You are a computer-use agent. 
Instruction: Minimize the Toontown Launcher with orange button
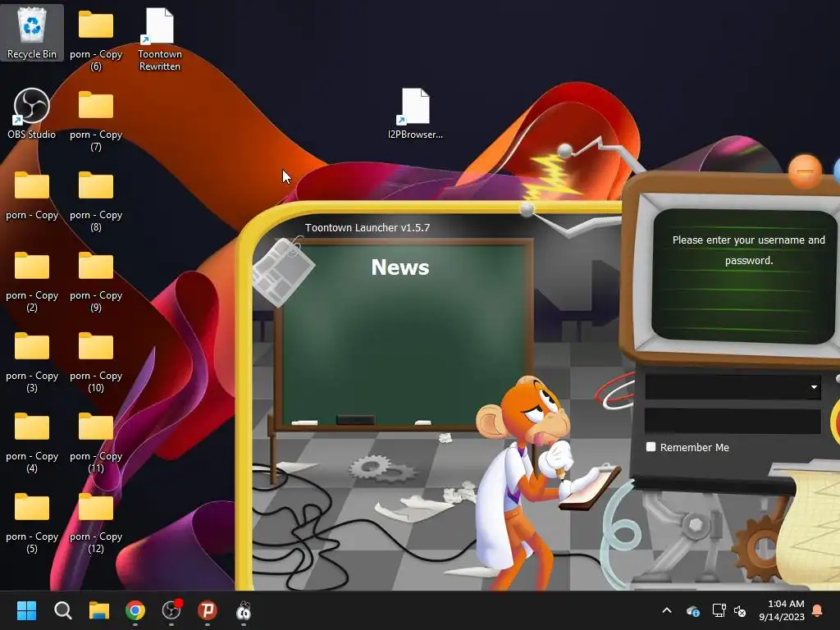click(x=805, y=171)
